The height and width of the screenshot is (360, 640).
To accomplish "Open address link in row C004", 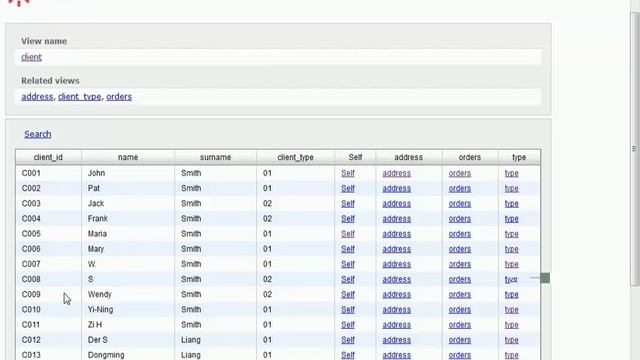I will click(x=396, y=219).
